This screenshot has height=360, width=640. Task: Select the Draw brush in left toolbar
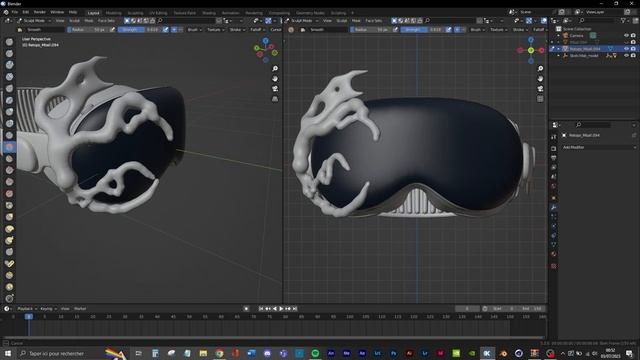pos(9,42)
